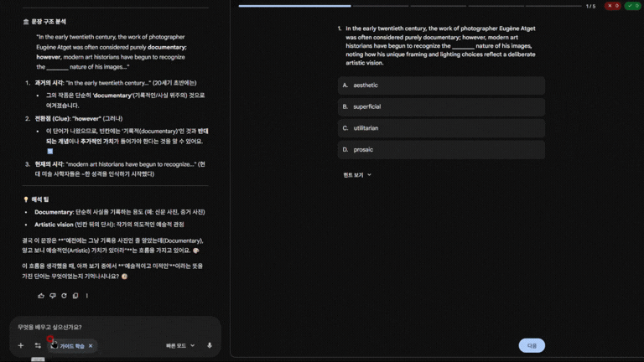The image size is (644, 362).
Task: Open the tools settings sliders icon
Action: pyautogui.click(x=38, y=345)
